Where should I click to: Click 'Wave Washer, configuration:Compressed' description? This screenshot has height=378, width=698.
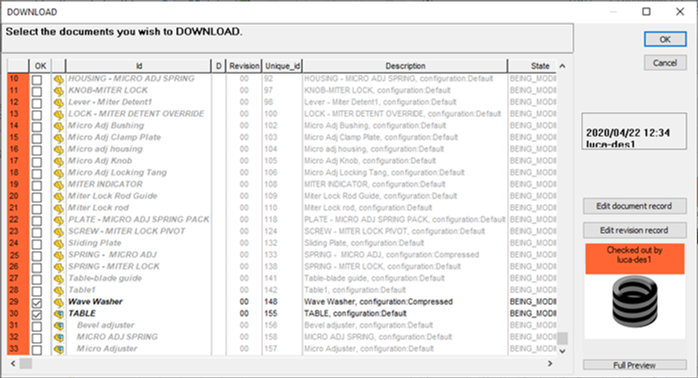tap(378, 302)
